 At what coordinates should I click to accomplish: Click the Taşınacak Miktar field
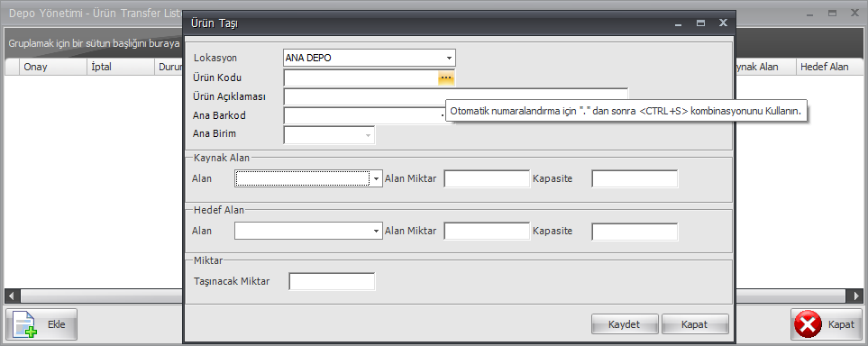point(332,281)
